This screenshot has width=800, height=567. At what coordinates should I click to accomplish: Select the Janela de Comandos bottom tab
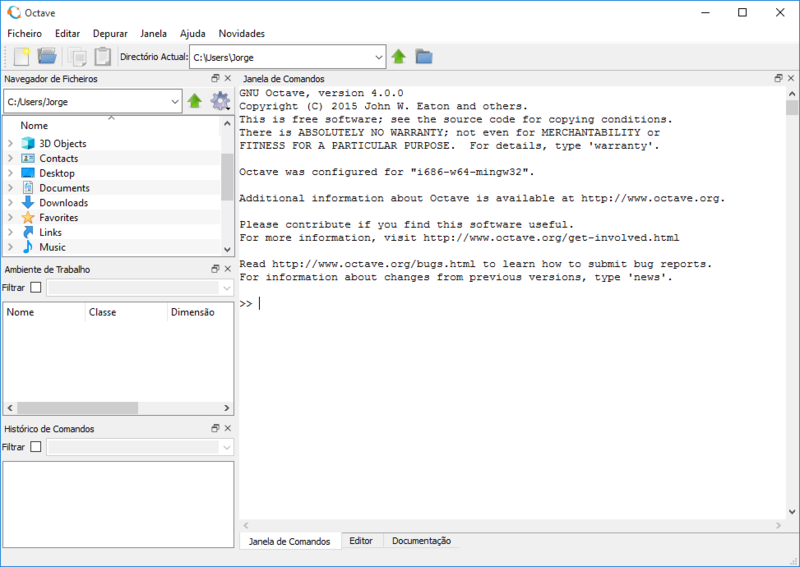click(x=289, y=541)
